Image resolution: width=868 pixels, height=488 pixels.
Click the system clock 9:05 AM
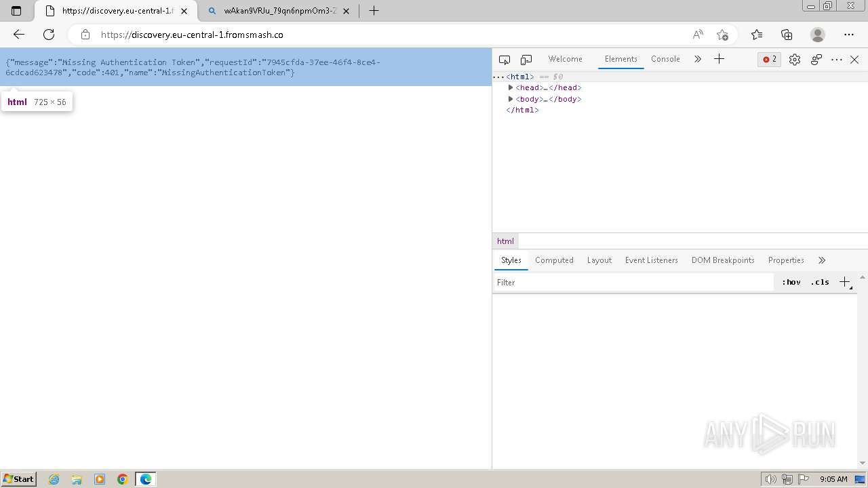pos(833,479)
